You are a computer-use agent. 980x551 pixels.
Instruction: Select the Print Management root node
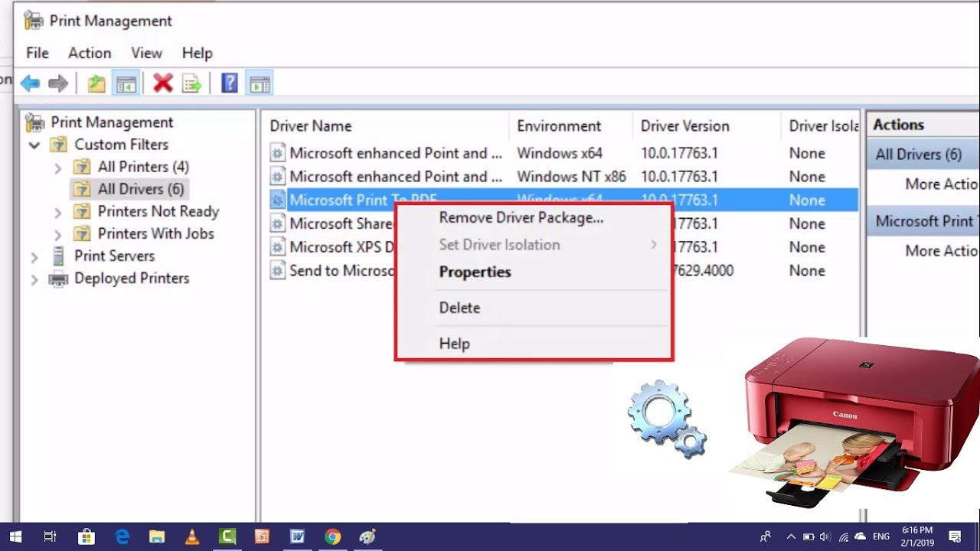pos(112,122)
